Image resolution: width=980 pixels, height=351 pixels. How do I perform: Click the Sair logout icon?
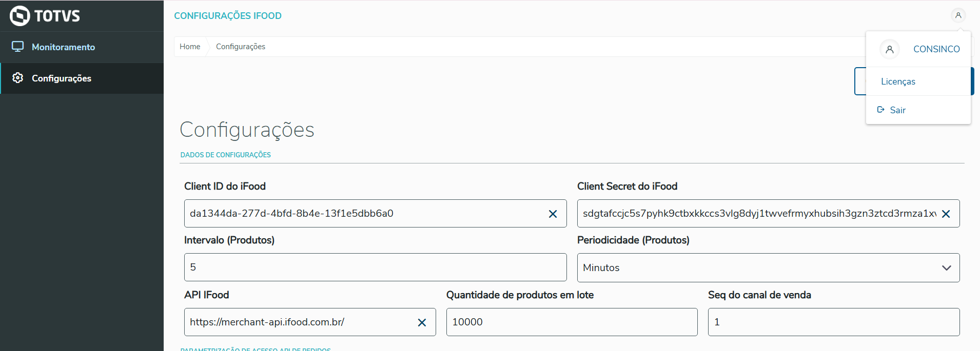tap(881, 110)
